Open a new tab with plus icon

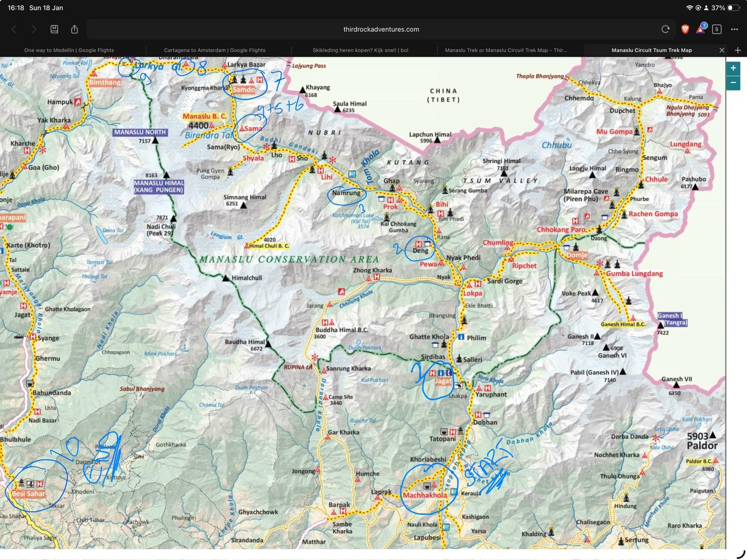coord(738,50)
